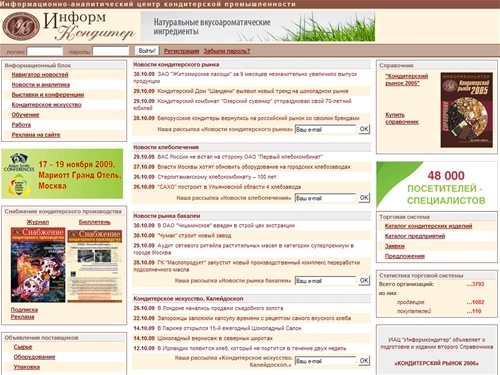Open the Обучение section

[x=25, y=115]
